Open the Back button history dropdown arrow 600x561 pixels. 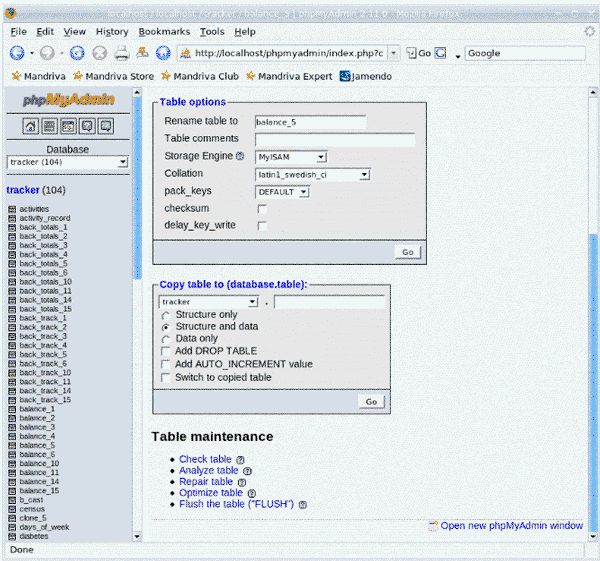[32, 53]
